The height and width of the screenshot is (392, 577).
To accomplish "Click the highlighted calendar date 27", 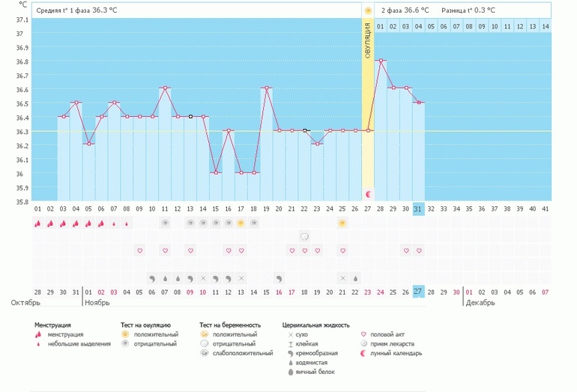I will coord(419,292).
